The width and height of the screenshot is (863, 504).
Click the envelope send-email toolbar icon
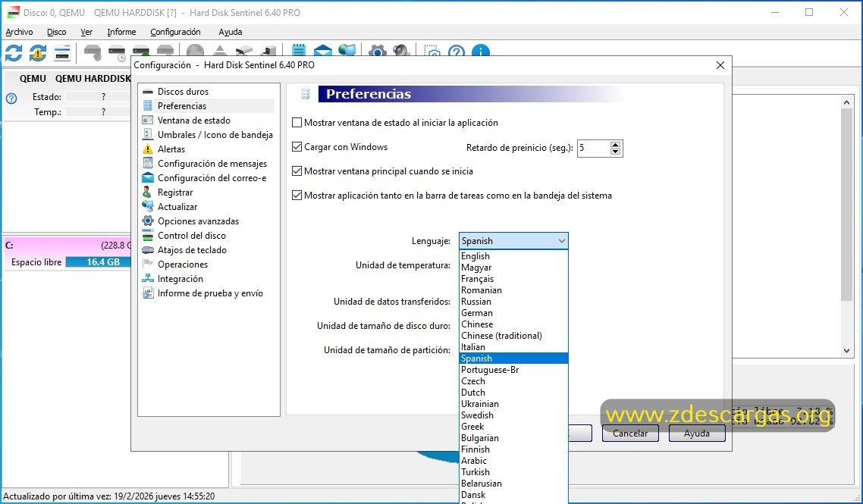323,50
